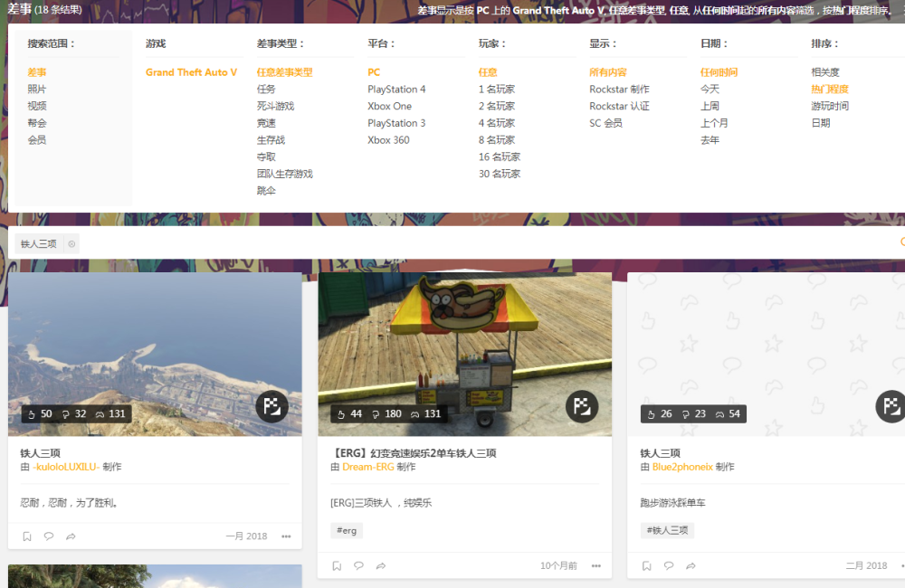Image resolution: width=905 pixels, height=588 pixels.
Task: Share the Blue2phoneix job
Action: pyautogui.click(x=691, y=566)
